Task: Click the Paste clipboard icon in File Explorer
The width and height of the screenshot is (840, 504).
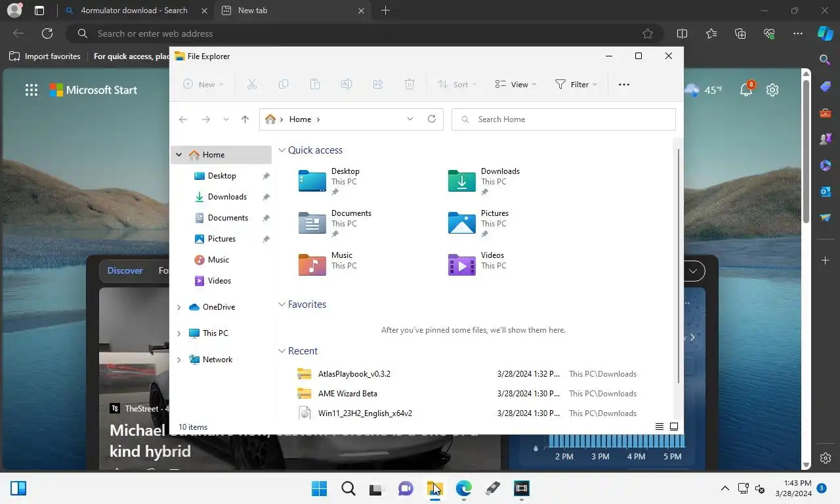Action: tap(315, 84)
